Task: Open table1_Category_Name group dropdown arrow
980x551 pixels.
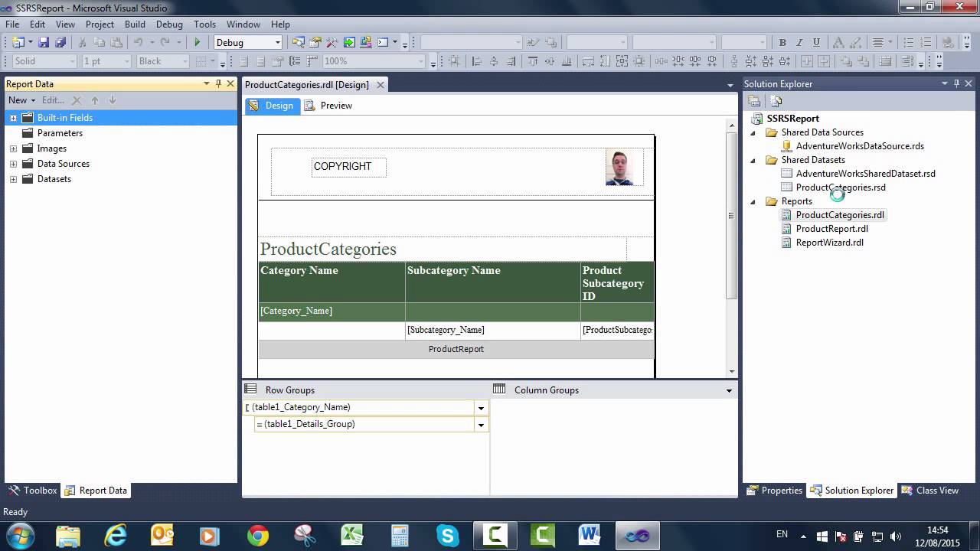Action: [x=481, y=408]
